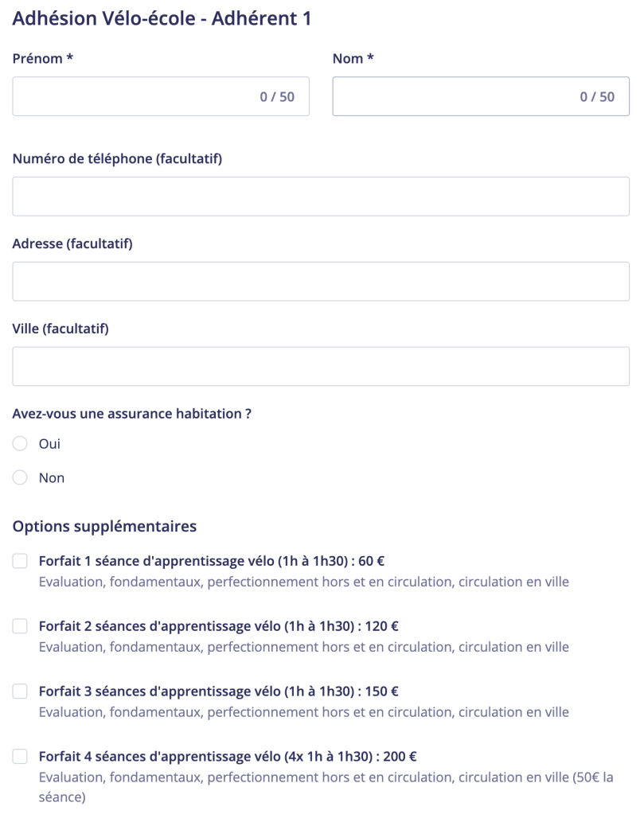This screenshot has height=814, width=644.
Task: Click the 'Nom *' field label
Action: point(353,59)
